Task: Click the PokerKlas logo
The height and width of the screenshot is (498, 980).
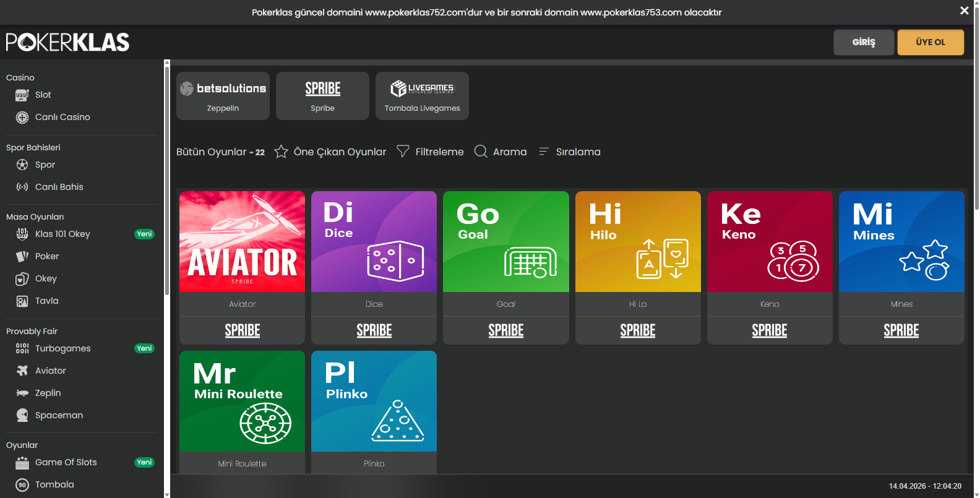Action: point(67,42)
